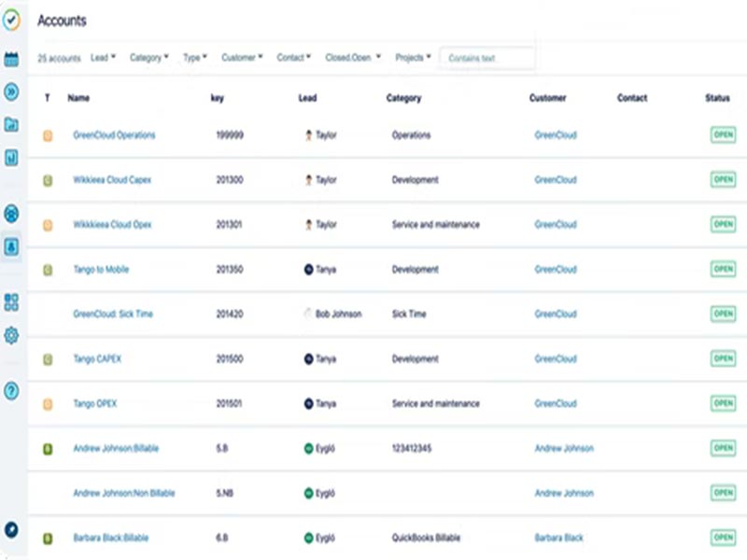Viewport: 747px width, 560px height.
Task: Select the teams icon in the sidebar
Action: click(x=10, y=212)
